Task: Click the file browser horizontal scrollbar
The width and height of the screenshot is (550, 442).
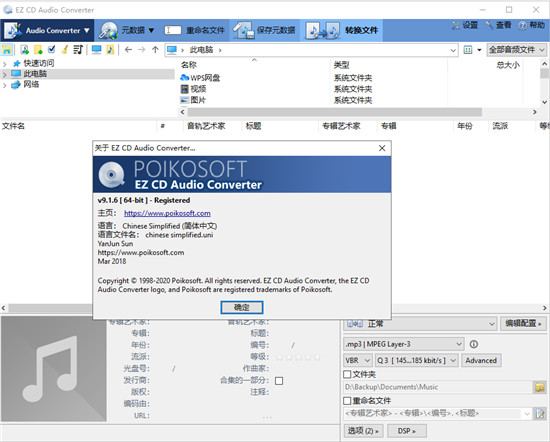Action: 334,112
